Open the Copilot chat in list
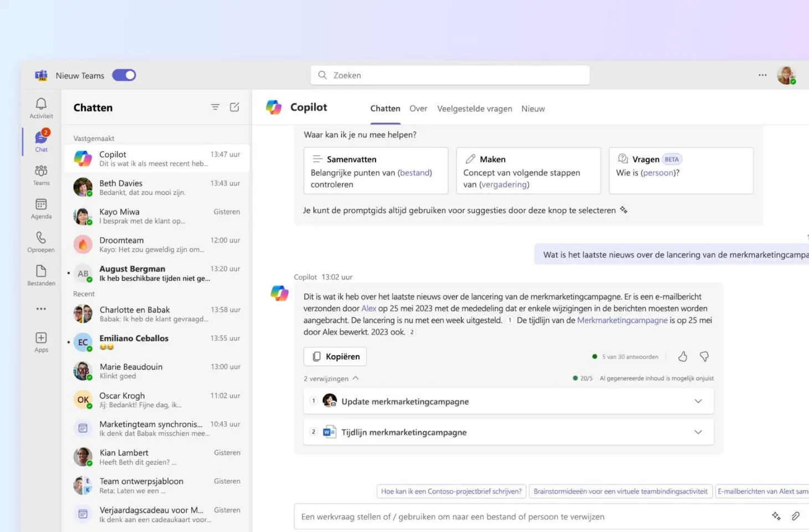 pos(157,158)
